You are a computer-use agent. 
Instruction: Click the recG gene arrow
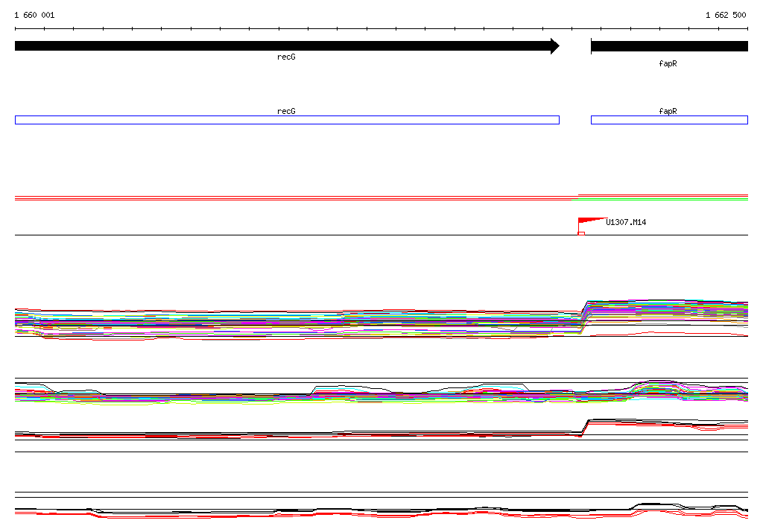[287, 45]
